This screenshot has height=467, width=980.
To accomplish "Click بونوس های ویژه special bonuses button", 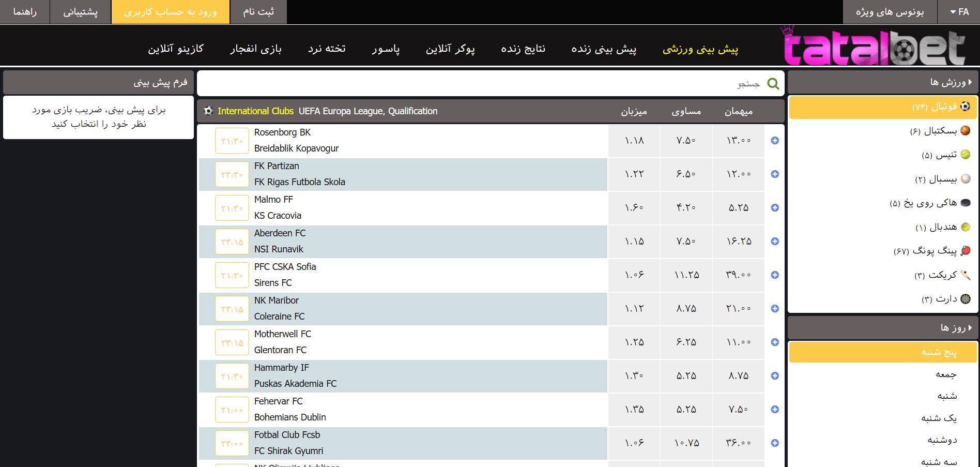I will (x=890, y=12).
